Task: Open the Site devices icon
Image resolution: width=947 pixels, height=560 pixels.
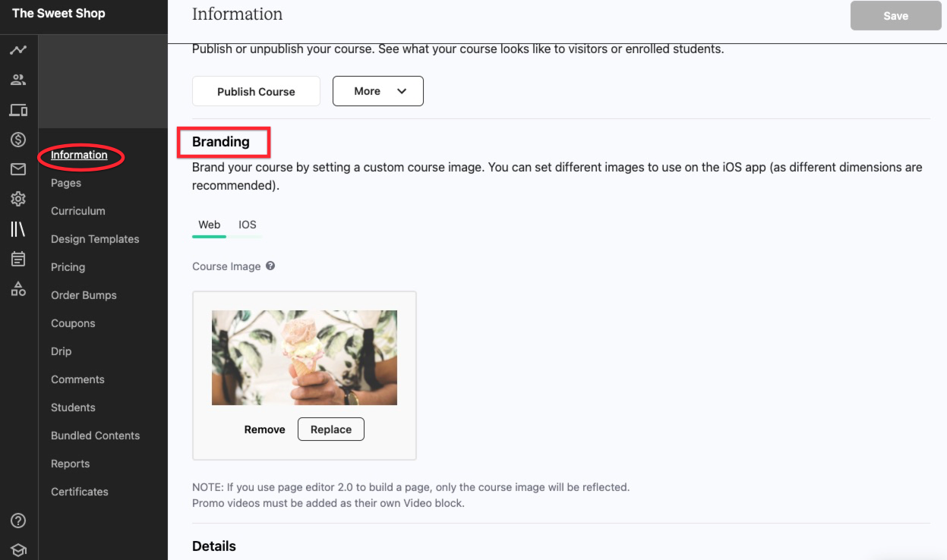Action: pyautogui.click(x=18, y=110)
